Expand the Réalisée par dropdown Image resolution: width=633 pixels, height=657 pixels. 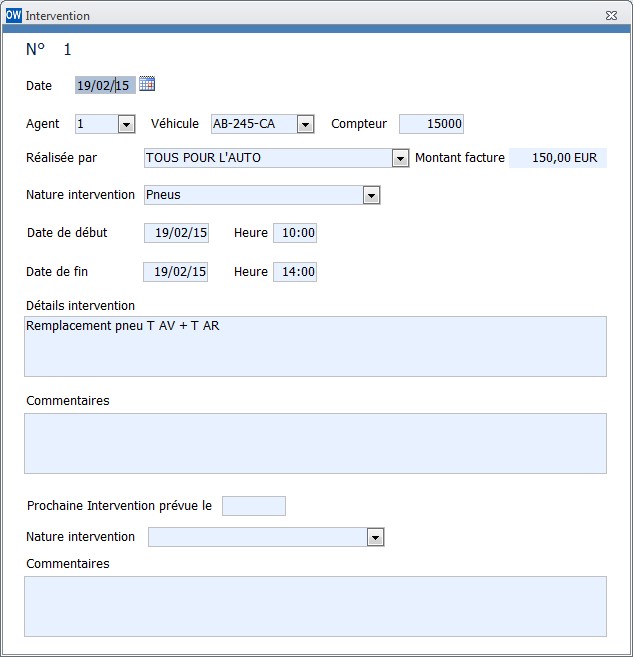[x=400, y=158]
